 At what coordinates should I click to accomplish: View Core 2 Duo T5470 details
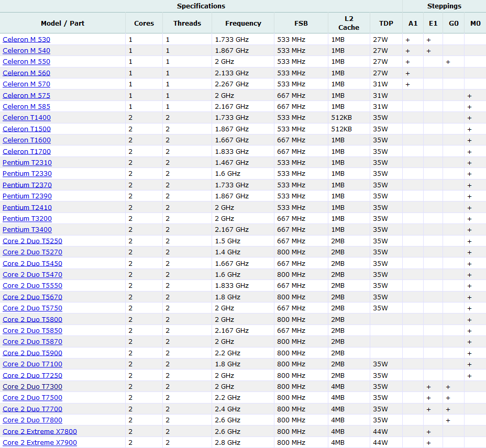coord(32,274)
